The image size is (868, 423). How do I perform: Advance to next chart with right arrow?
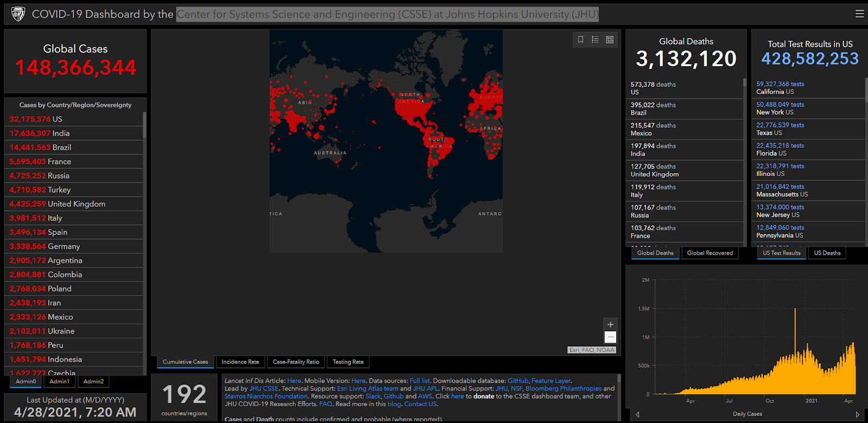858,414
